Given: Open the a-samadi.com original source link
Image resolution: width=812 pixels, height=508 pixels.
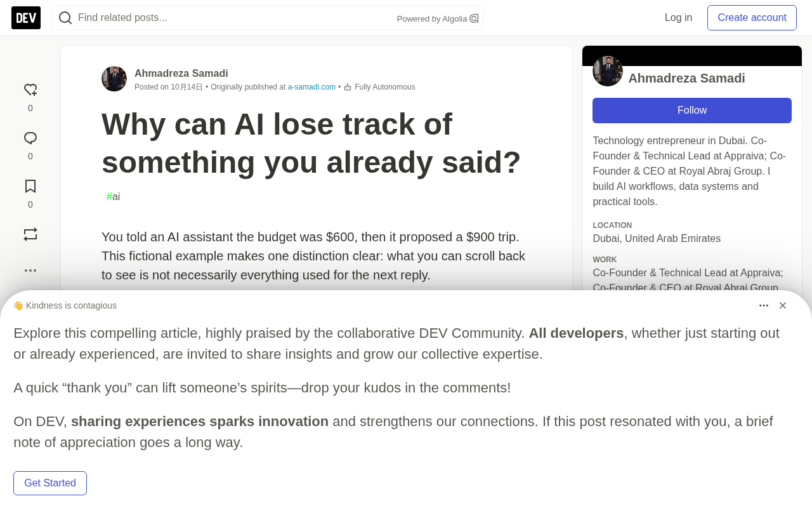Looking at the screenshot, I should click(311, 87).
